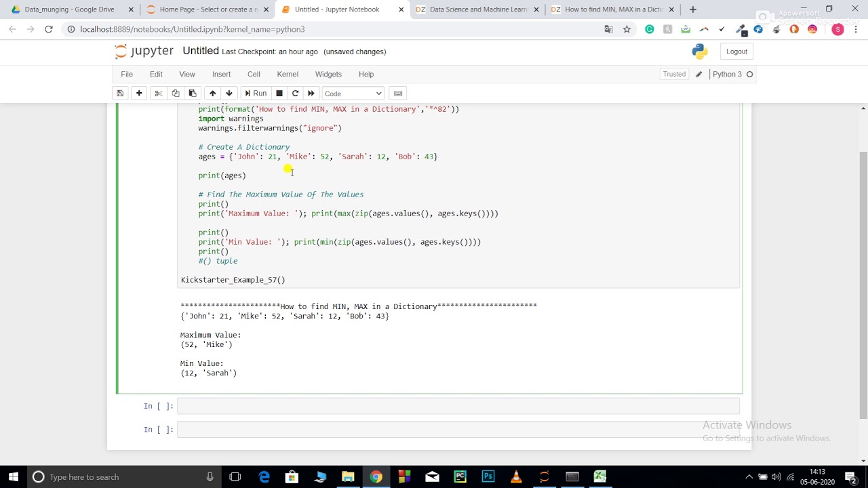Focus the browser address bar
The image size is (868, 488).
[x=332, y=29]
